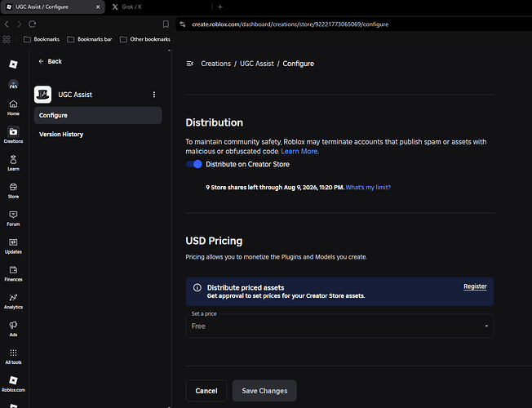Click Register in the priced assets banner

(x=475, y=286)
